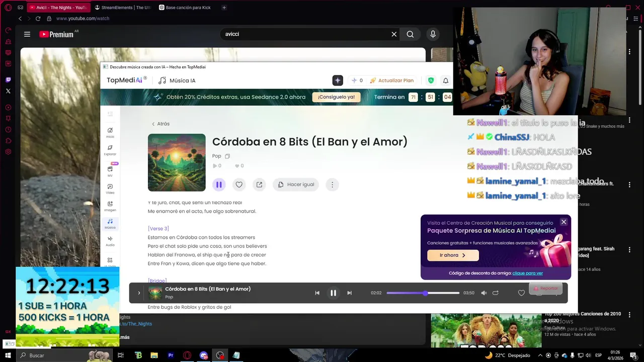644x362 pixels.
Task: Open Twitch in Opera sidebar
Action: click(8, 79)
